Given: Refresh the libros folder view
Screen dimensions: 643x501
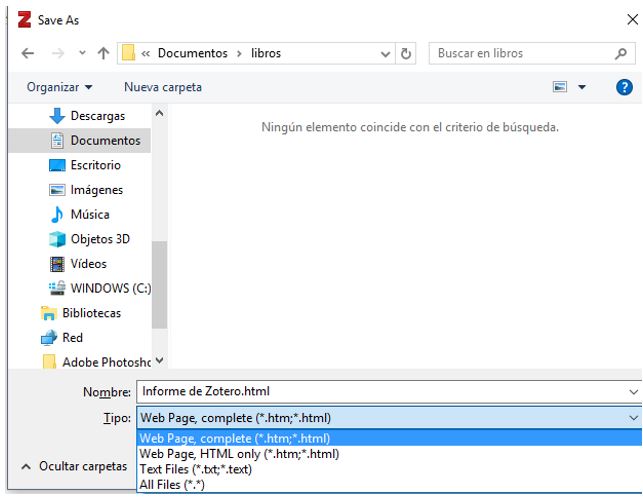Looking at the screenshot, I should point(408,53).
